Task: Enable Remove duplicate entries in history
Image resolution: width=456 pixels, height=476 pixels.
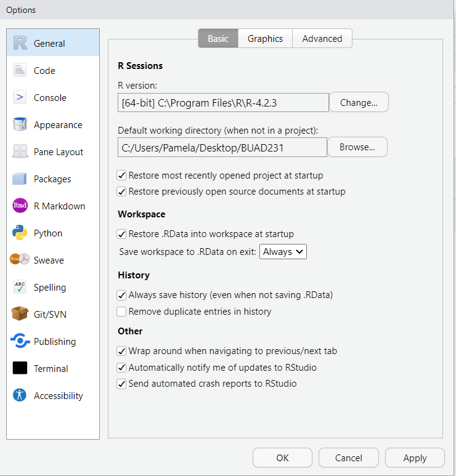Action: pos(121,312)
